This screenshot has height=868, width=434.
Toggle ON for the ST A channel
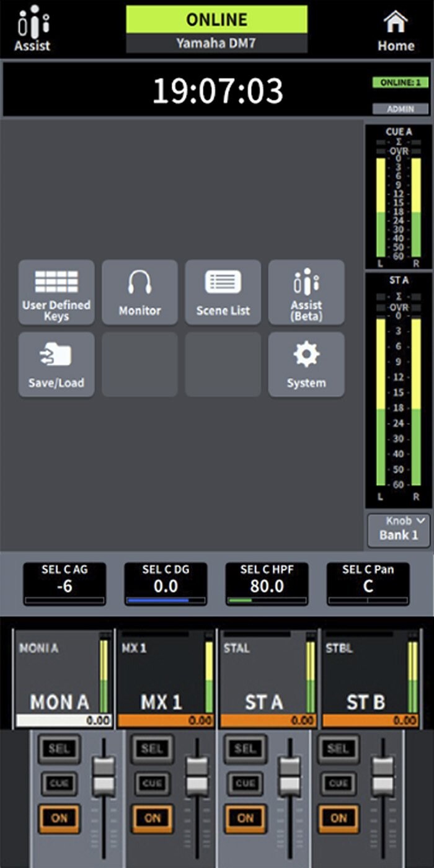coord(246,818)
